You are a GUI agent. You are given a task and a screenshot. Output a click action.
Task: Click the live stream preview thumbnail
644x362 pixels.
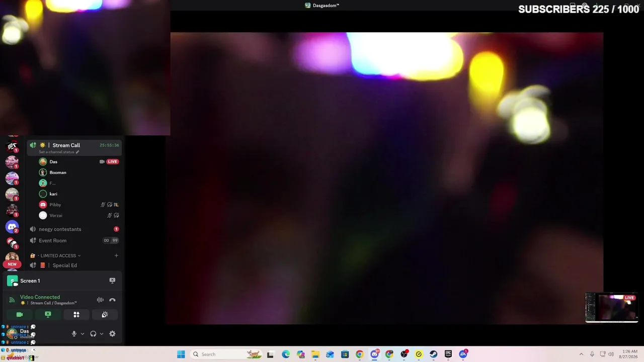[612, 308]
